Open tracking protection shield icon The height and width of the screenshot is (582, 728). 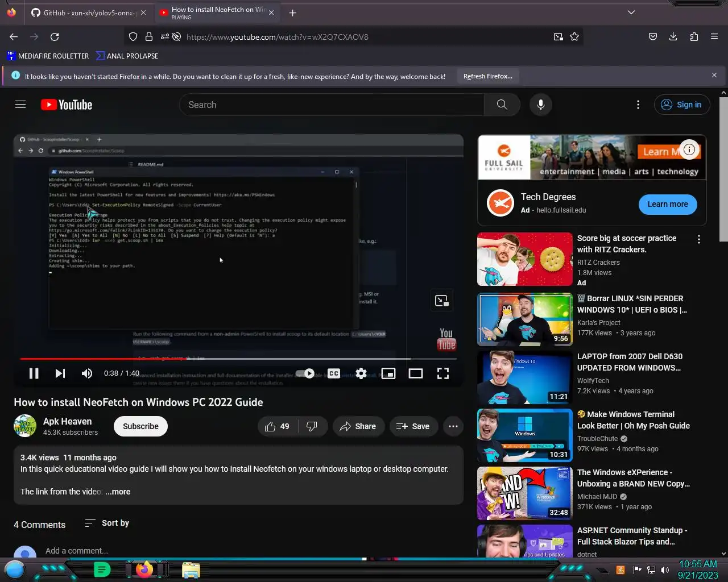tap(133, 36)
